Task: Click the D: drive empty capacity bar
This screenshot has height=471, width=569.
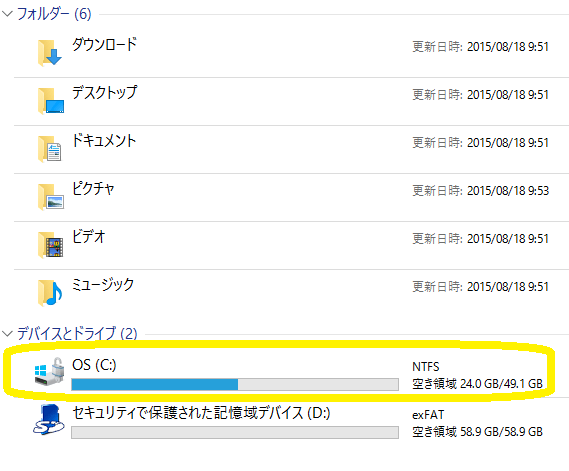Action: tap(235, 432)
